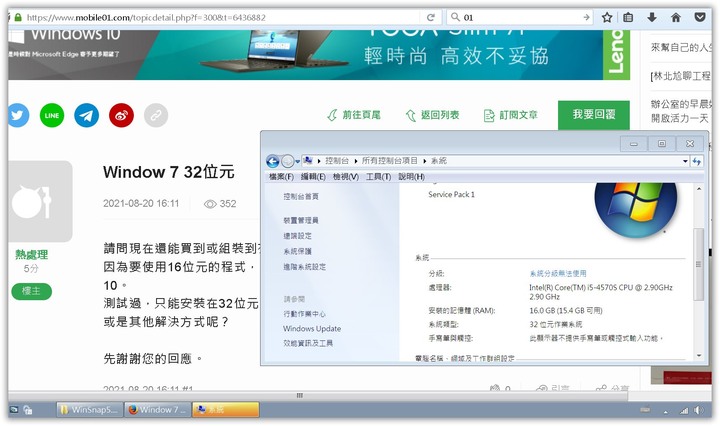Open Windows Update link
The height and width of the screenshot is (426, 720).
(x=312, y=329)
